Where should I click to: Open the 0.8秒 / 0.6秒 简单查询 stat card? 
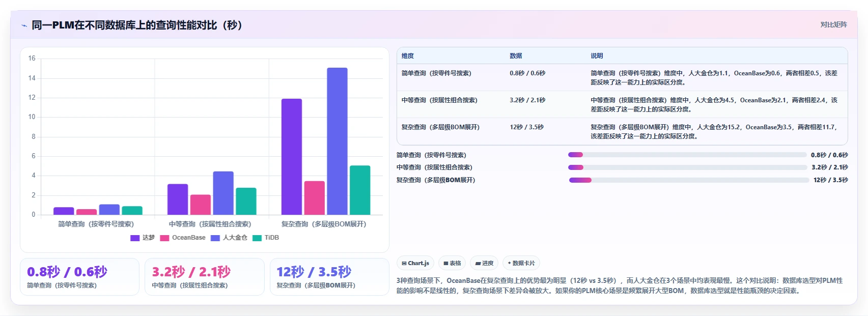[x=79, y=277]
